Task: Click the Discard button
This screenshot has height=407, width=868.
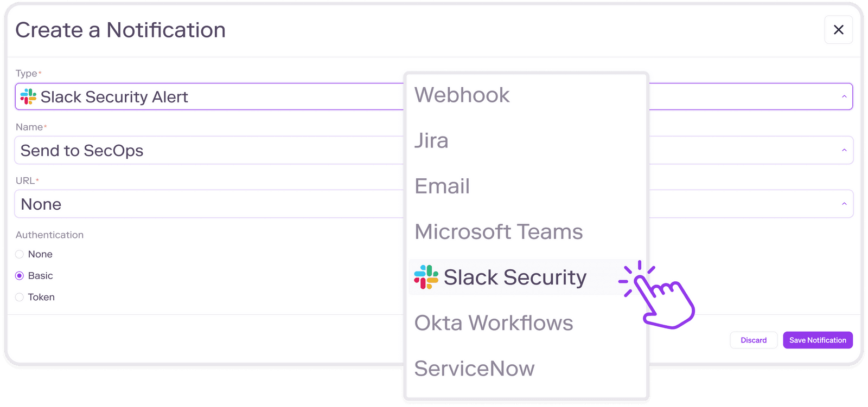Action: coord(754,340)
